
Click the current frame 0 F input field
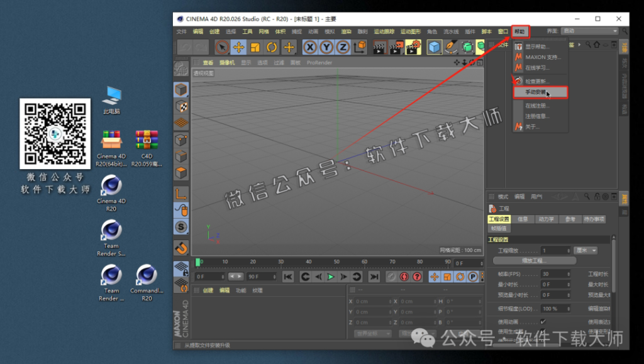coord(208,276)
